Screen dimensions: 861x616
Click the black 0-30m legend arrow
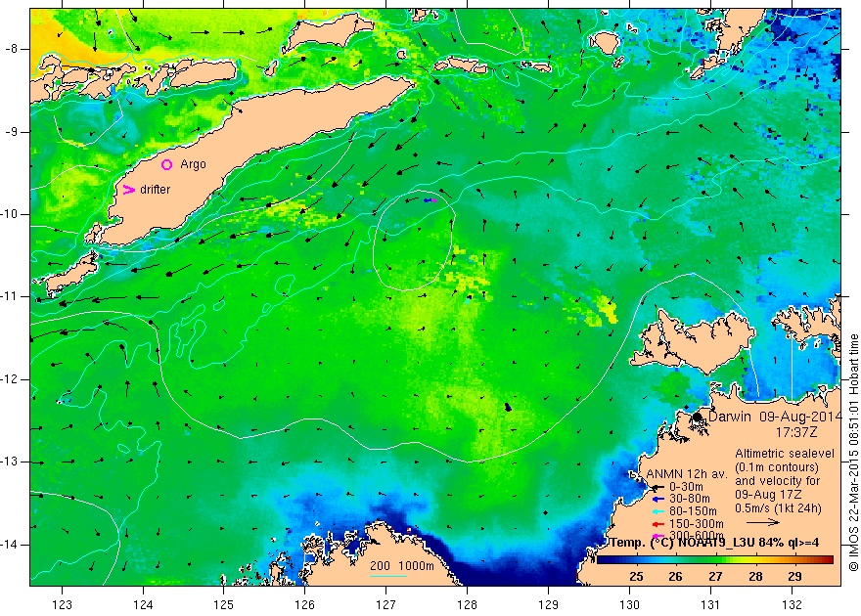pos(657,487)
